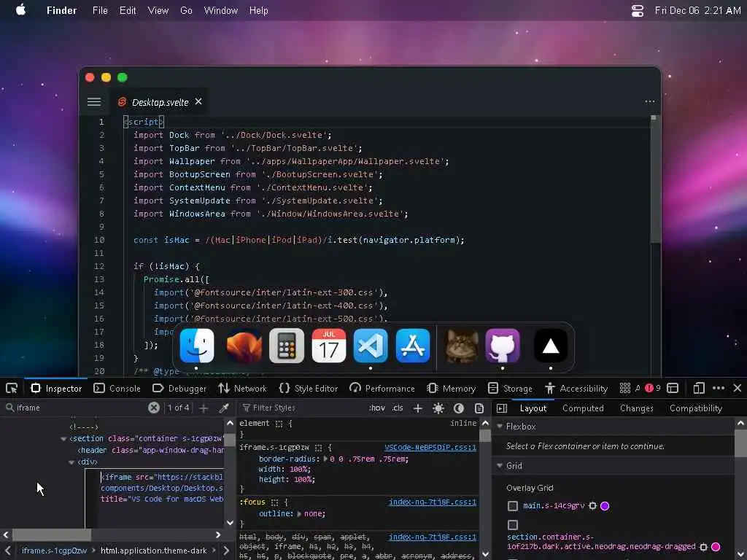
Task: Click the cat avatar icon in the dock
Action: (x=462, y=346)
